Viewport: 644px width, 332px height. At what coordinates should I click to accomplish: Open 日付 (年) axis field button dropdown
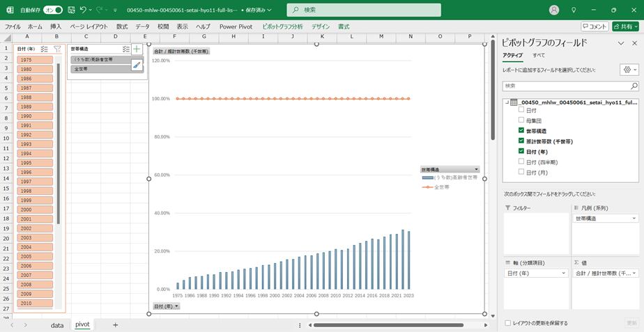(177, 306)
